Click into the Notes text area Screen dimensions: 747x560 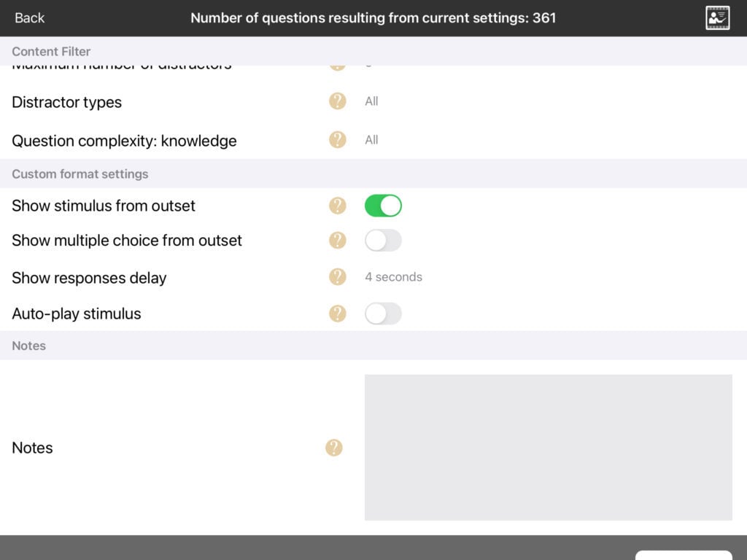pyautogui.click(x=549, y=447)
